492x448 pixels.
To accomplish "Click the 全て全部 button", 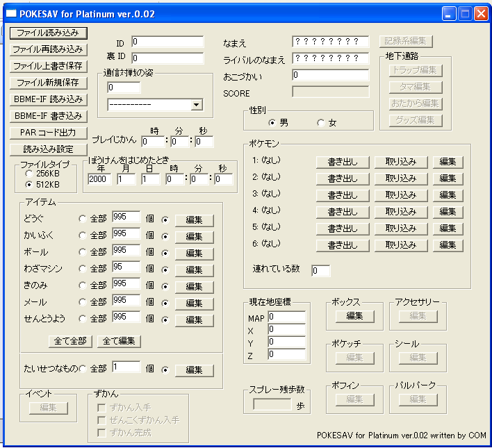I will (70, 341).
